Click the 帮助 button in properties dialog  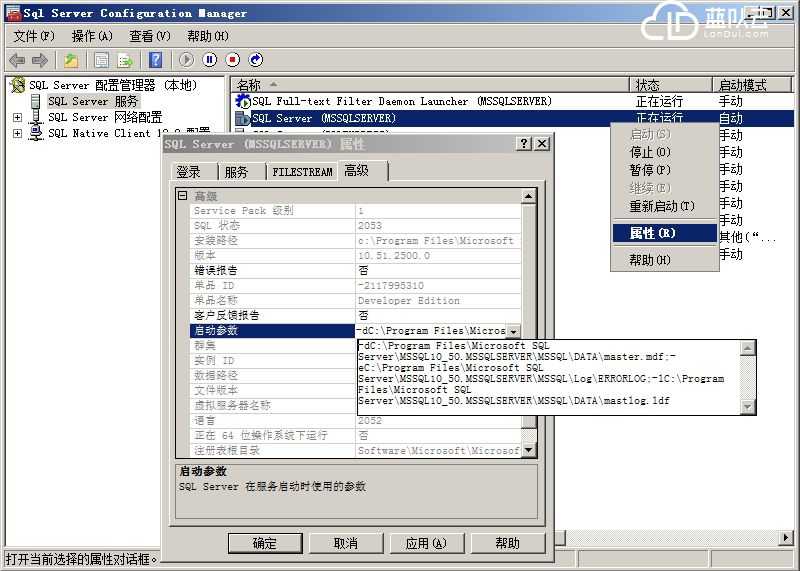(x=507, y=543)
